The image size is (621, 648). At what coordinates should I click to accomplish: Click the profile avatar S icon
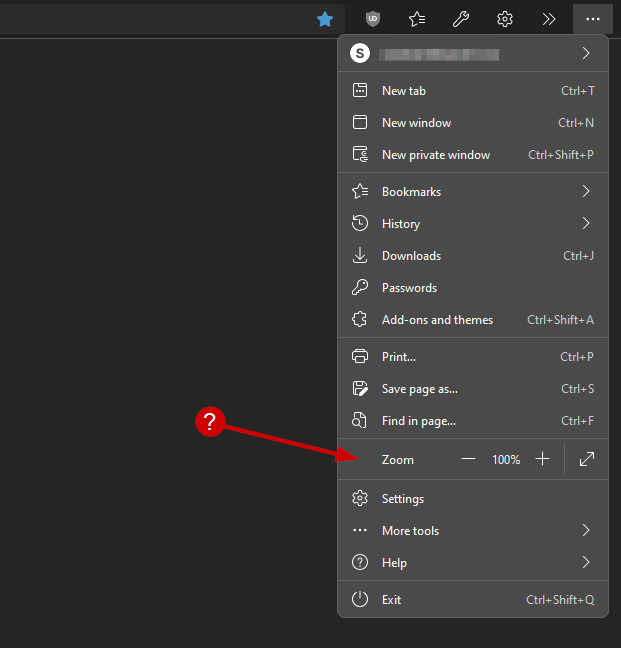[360, 53]
